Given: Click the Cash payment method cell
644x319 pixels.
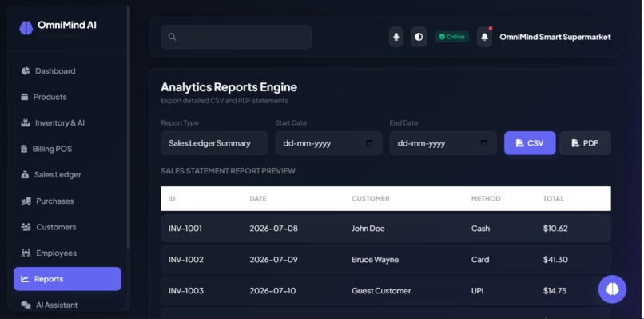Looking at the screenshot, I should tap(480, 228).
